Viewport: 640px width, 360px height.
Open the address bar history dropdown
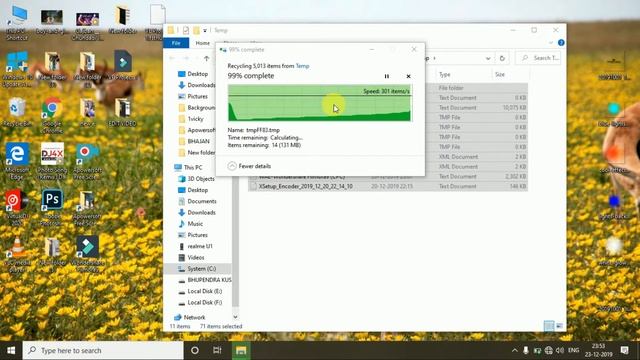[488, 58]
